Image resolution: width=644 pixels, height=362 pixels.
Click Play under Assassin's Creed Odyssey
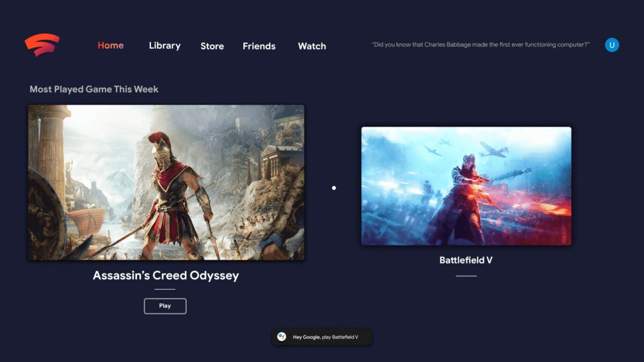click(165, 306)
